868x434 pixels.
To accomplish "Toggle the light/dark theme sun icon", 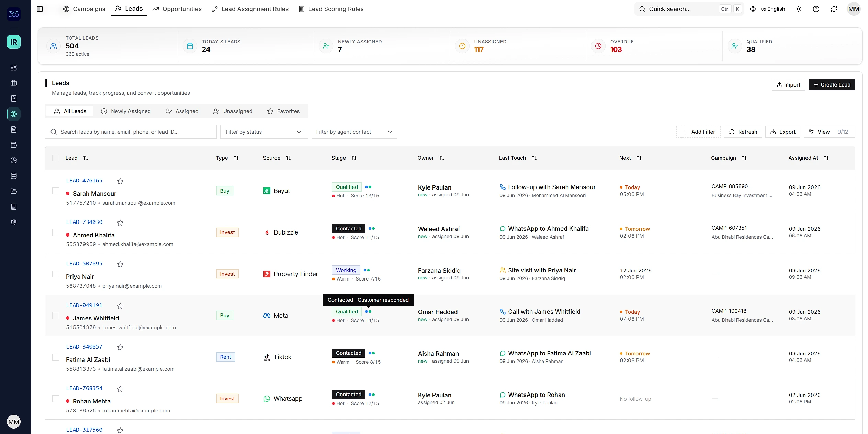I will (799, 9).
